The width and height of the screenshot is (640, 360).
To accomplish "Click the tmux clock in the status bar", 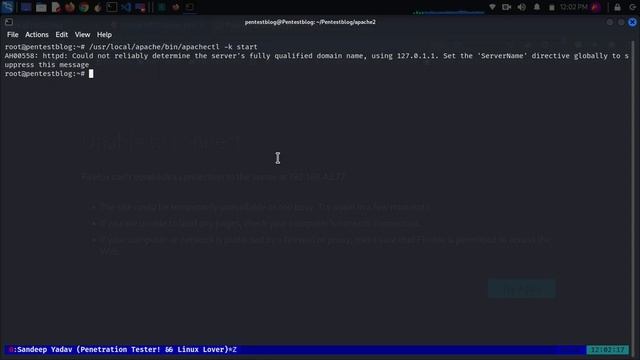I will (x=607, y=349).
